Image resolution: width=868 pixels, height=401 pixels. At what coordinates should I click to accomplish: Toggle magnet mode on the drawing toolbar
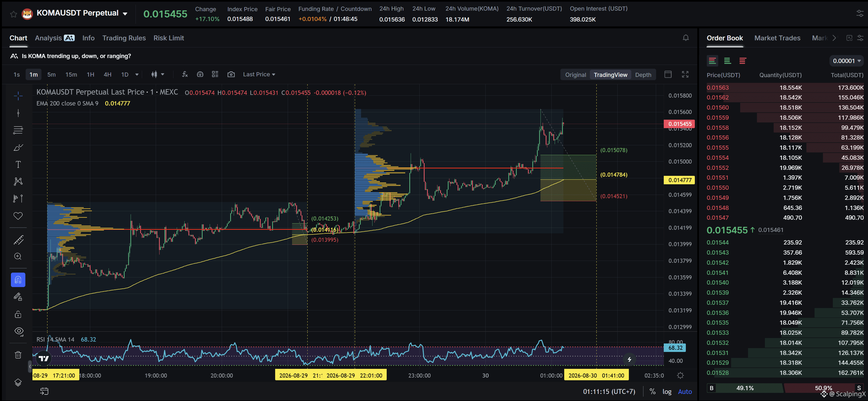pos(18,280)
